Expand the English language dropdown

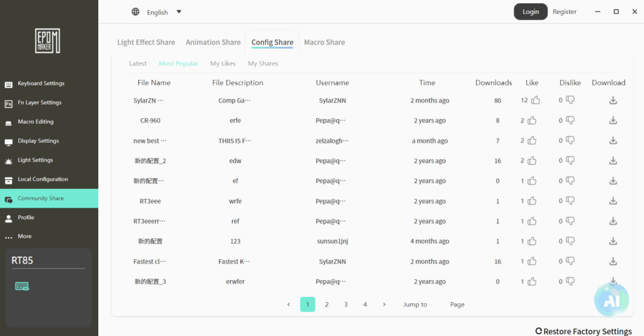pyautogui.click(x=179, y=12)
